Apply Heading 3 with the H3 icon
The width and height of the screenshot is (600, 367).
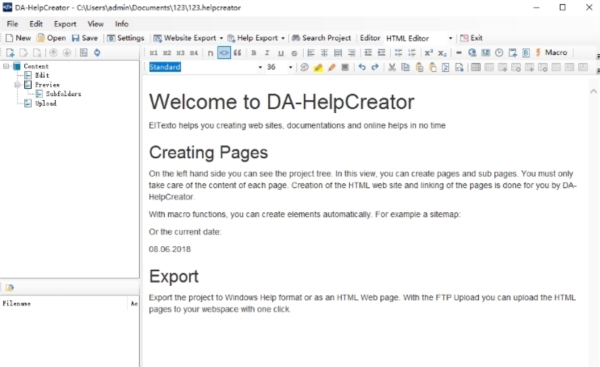tap(181, 53)
